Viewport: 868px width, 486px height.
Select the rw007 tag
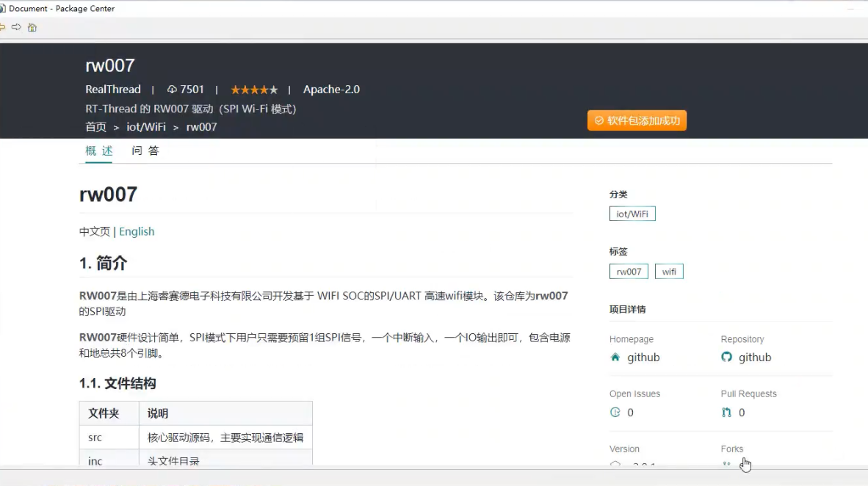[629, 272]
